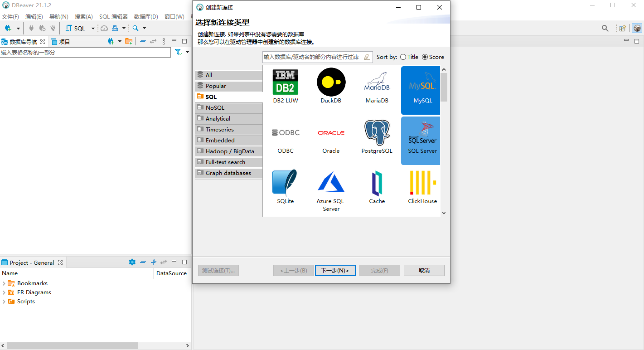Click the 取消 cancel button
The image size is (644, 350).
click(x=424, y=271)
